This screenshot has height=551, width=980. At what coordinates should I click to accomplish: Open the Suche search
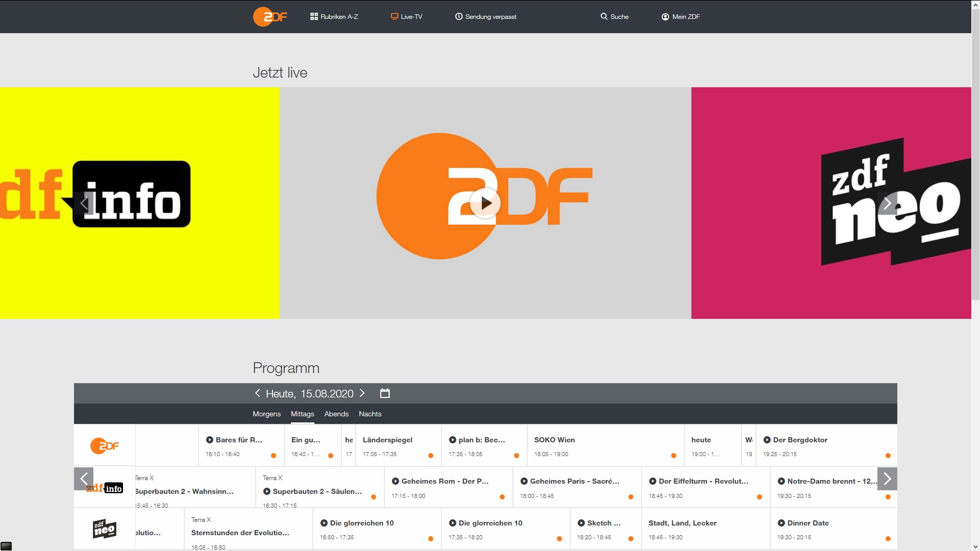point(615,17)
